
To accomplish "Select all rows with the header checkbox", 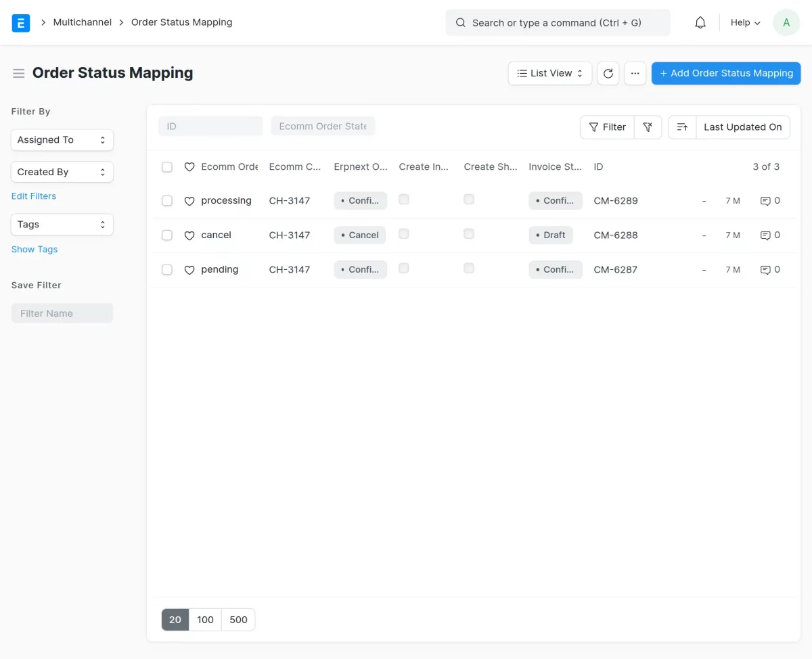I will tap(166, 166).
